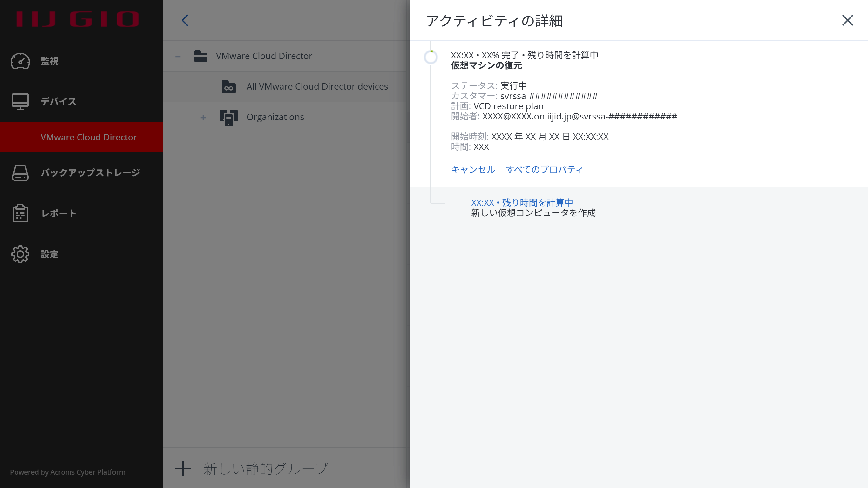Click the VMware Cloud Director root folder icon
Screen dimensions: 868x488
pyautogui.click(x=200, y=56)
